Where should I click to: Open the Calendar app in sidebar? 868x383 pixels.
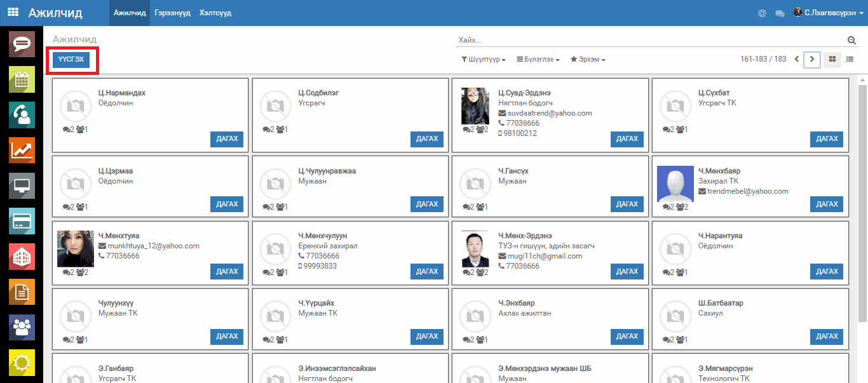22,79
